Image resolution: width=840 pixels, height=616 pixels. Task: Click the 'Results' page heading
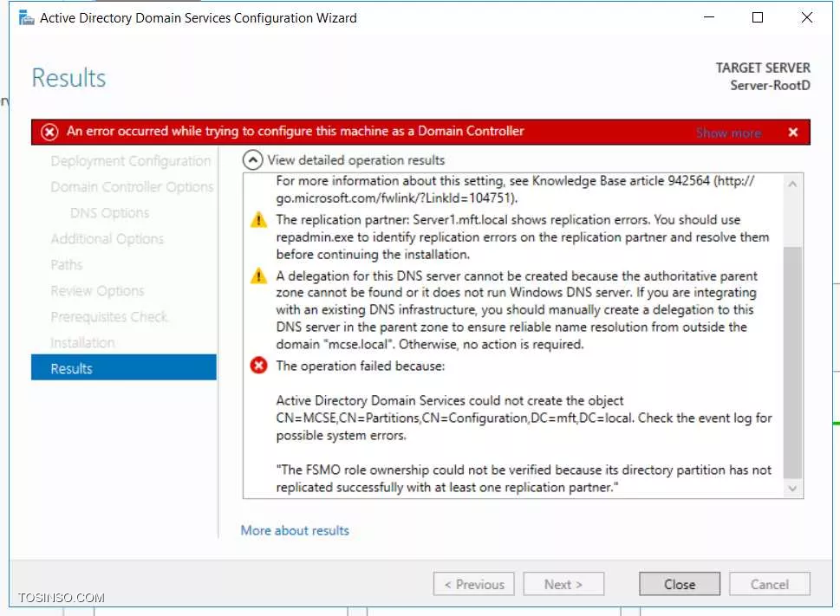pyautogui.click(x=68, y=78)
